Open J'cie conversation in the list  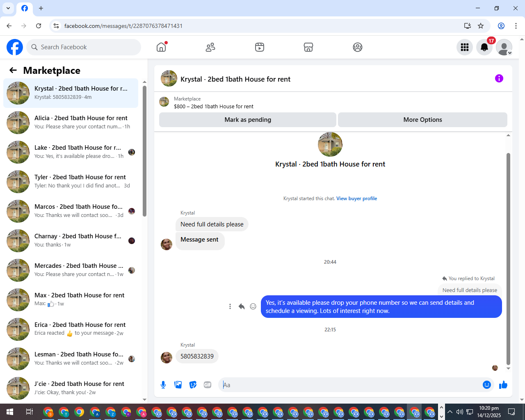pyautogui.click(x=71, y=388)
